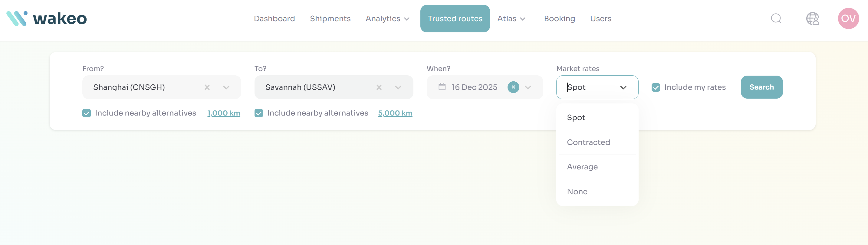Clear the Savannah destination selection
This screenshot has height=245, width=868.
[x=379, y=87]
